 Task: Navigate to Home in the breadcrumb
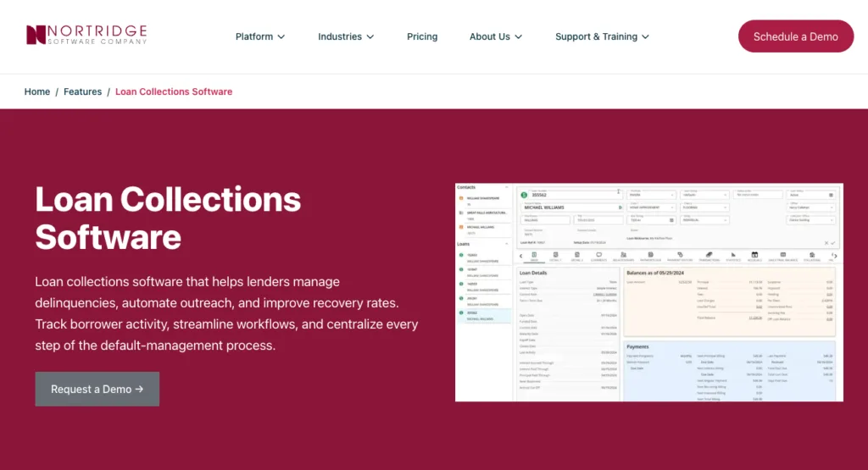point(37,91)
